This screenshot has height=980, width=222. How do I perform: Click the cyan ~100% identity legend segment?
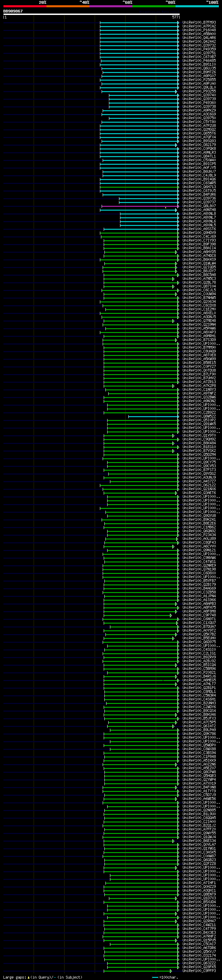[x=197, y=6]
